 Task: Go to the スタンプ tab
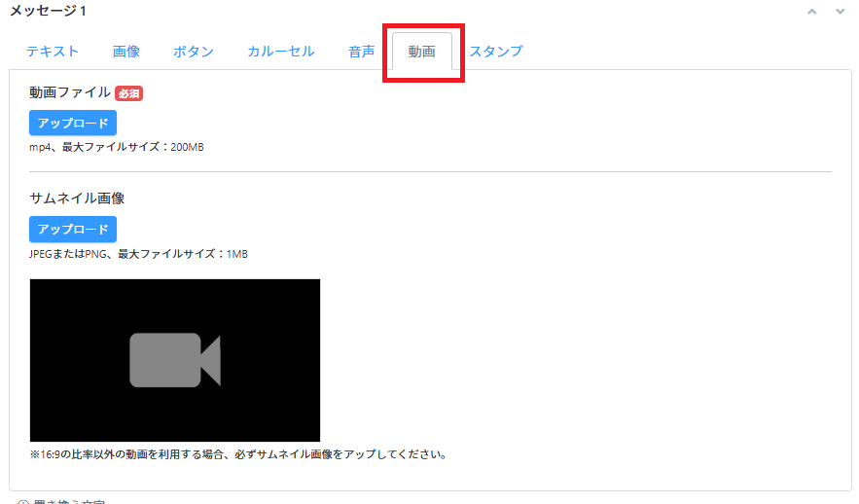(x=496, y=52)
